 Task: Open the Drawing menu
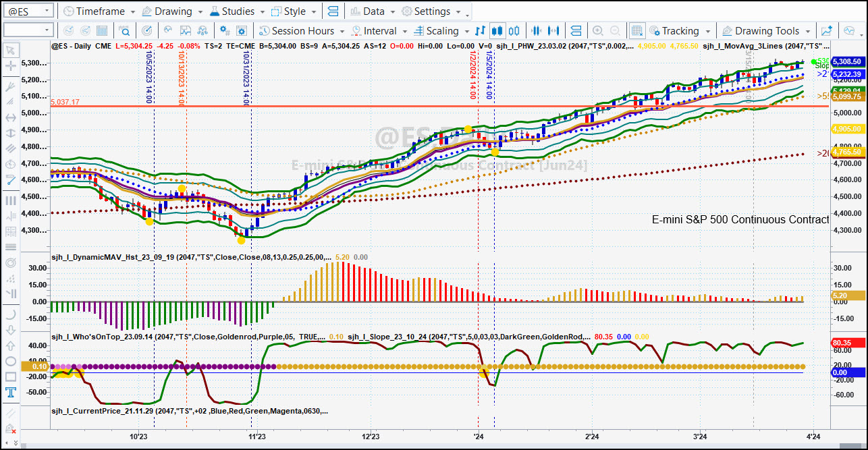pyautogui.click(x=172, y=11)
